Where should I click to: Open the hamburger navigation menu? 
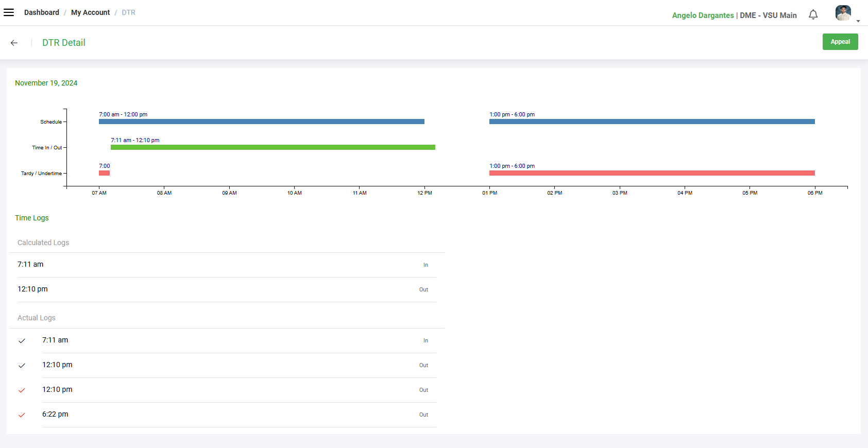coord(9,12)
